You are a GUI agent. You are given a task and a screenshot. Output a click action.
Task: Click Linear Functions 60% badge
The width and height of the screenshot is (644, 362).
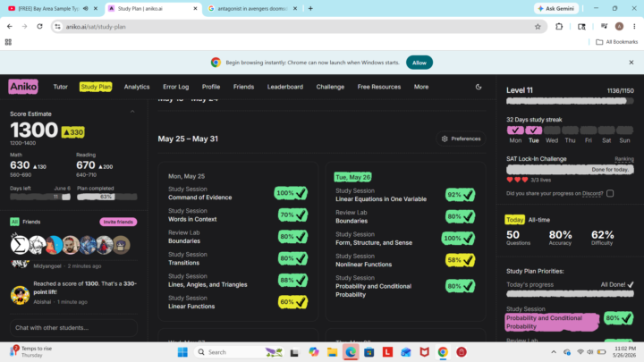292,302
